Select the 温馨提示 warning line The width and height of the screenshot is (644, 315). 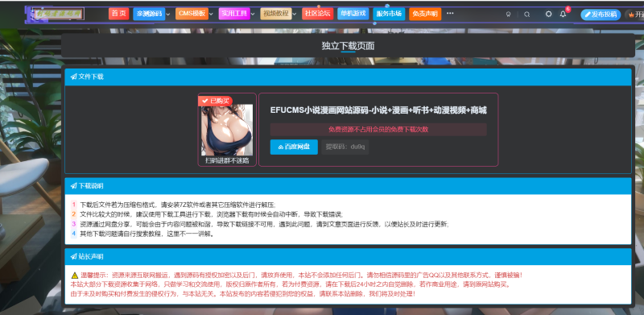[x=301, y=275]
